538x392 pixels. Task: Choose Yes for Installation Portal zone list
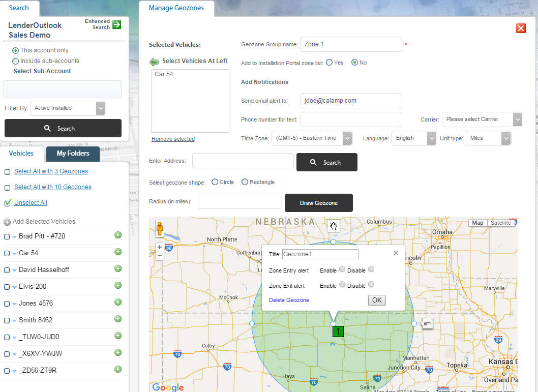coord(330,63)
